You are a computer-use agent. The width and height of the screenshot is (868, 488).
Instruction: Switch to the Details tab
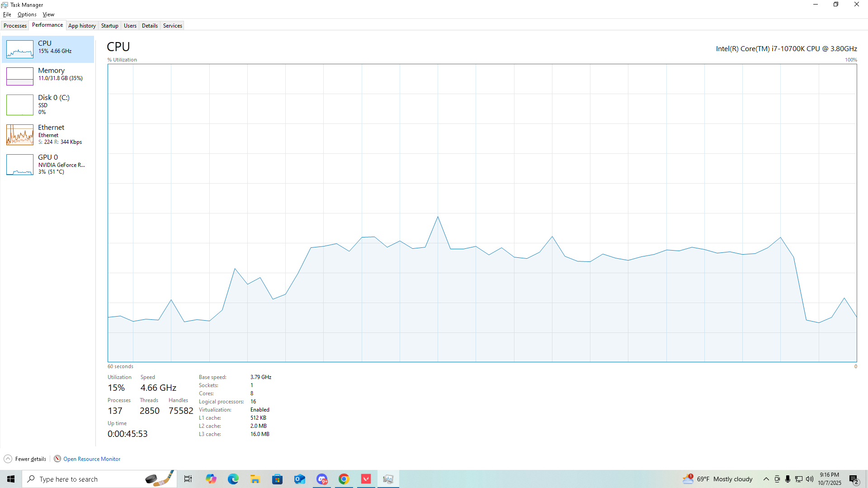[x=150, y=26]
